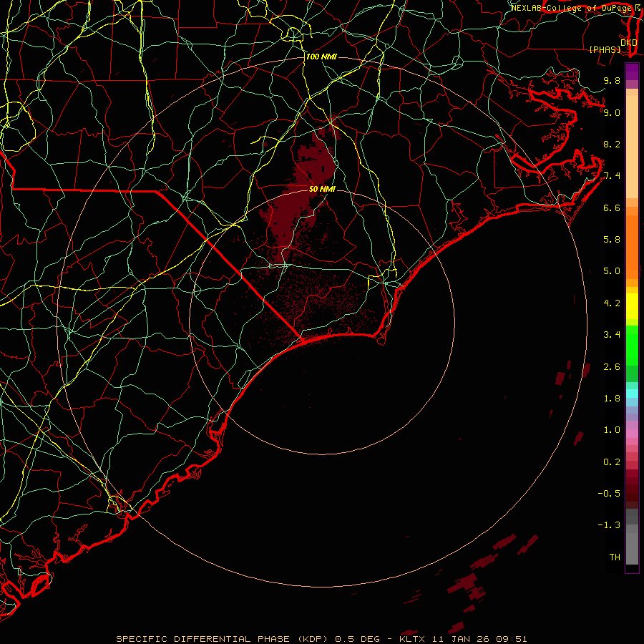Click the 9.8 color scale value
This screenshot has height=644, width=644.
tap(612, 80)
